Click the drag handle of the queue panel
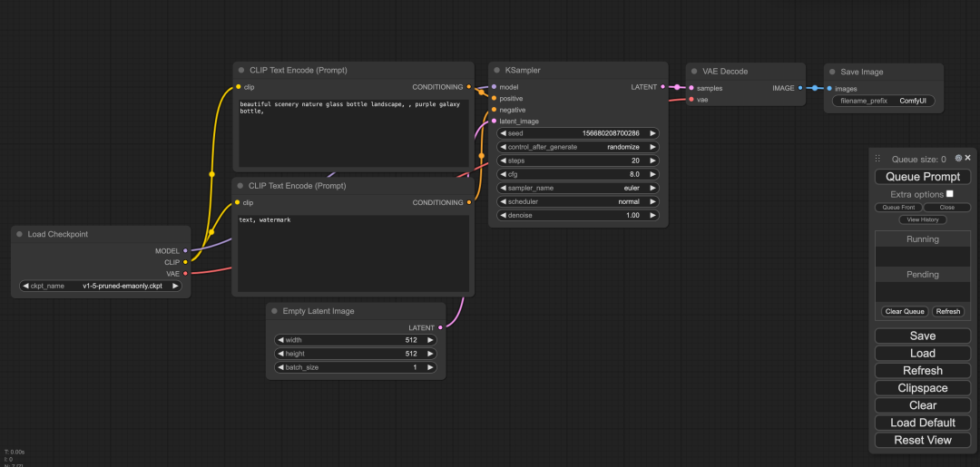 [877, 159]
